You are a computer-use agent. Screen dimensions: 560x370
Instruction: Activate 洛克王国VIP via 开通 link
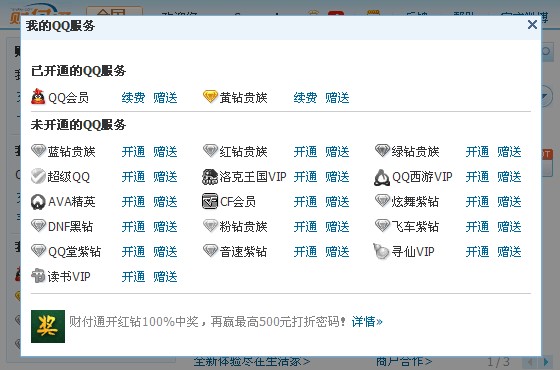click(305, 177)
